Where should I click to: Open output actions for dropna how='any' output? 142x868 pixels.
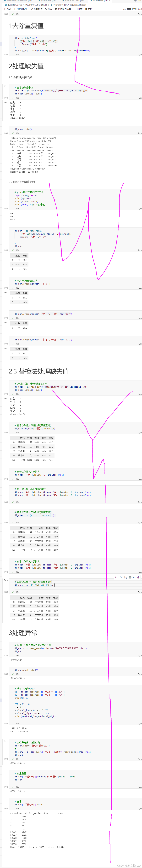click(x=5, y=322)
